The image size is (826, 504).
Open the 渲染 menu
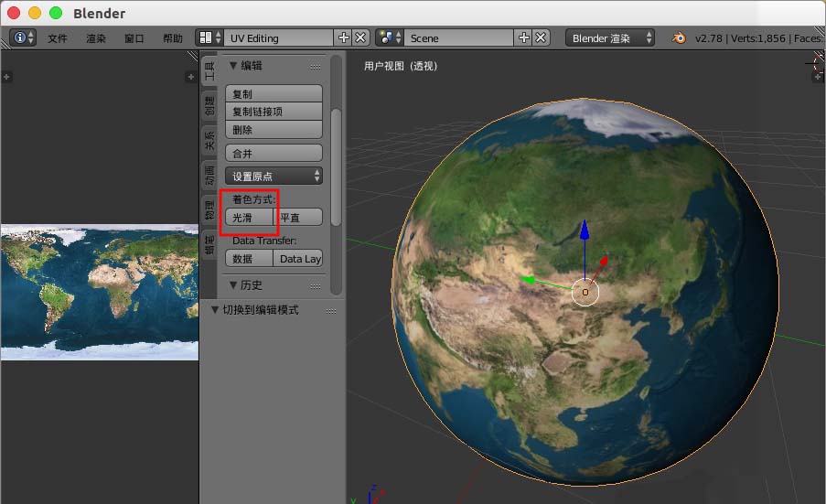coord(96,38)
